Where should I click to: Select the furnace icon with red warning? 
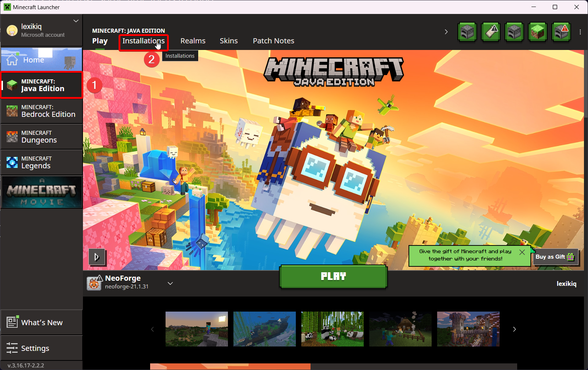561,32
